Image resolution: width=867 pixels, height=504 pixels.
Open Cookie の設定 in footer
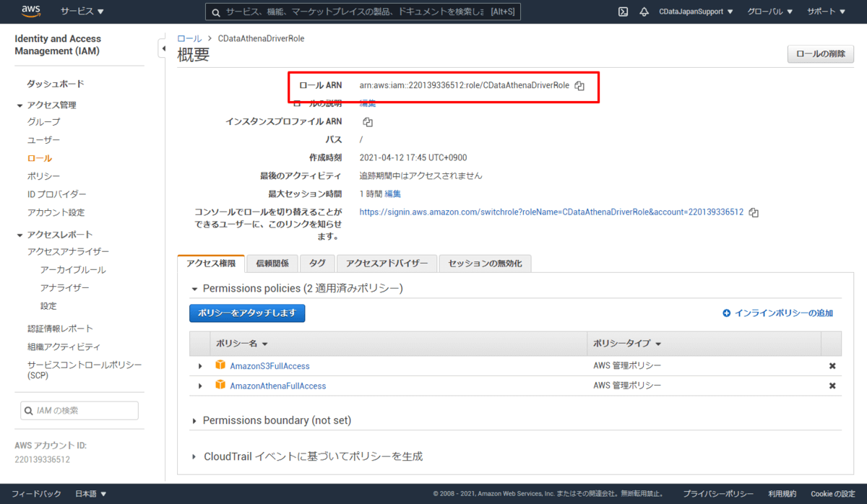click(833, 494)
